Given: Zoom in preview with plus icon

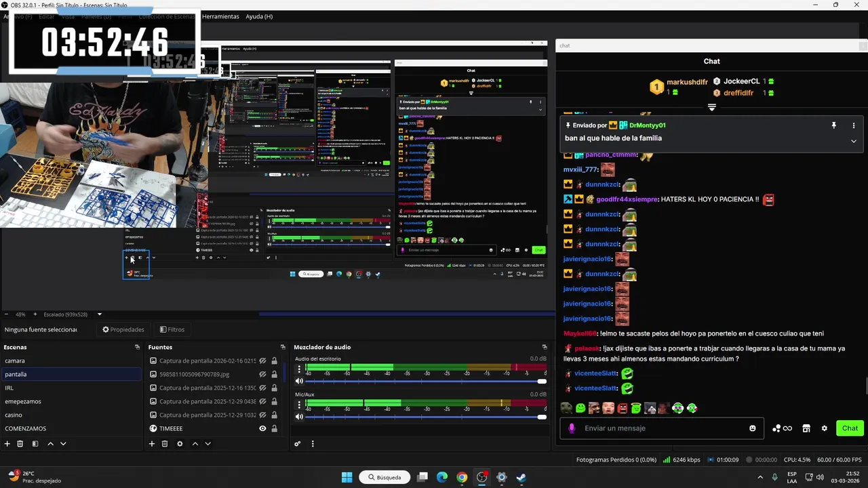Looking at the screenshot, I should tap(35, 314).
